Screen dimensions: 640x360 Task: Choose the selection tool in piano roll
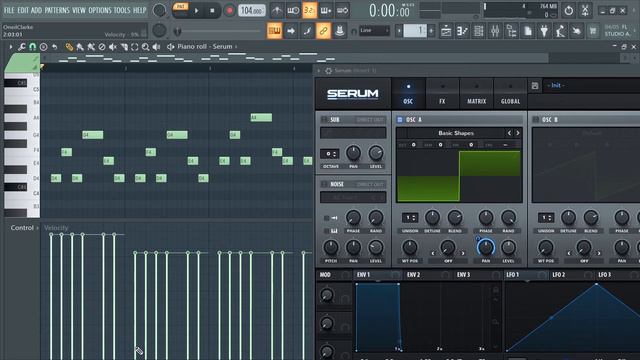pyautogui.click(x=135, y=47)
